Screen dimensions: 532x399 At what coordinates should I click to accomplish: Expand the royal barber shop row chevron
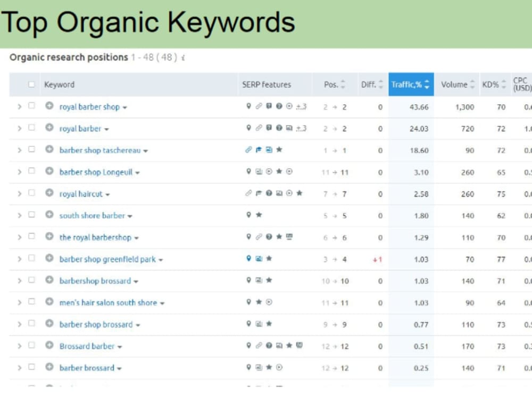[19, 106]
